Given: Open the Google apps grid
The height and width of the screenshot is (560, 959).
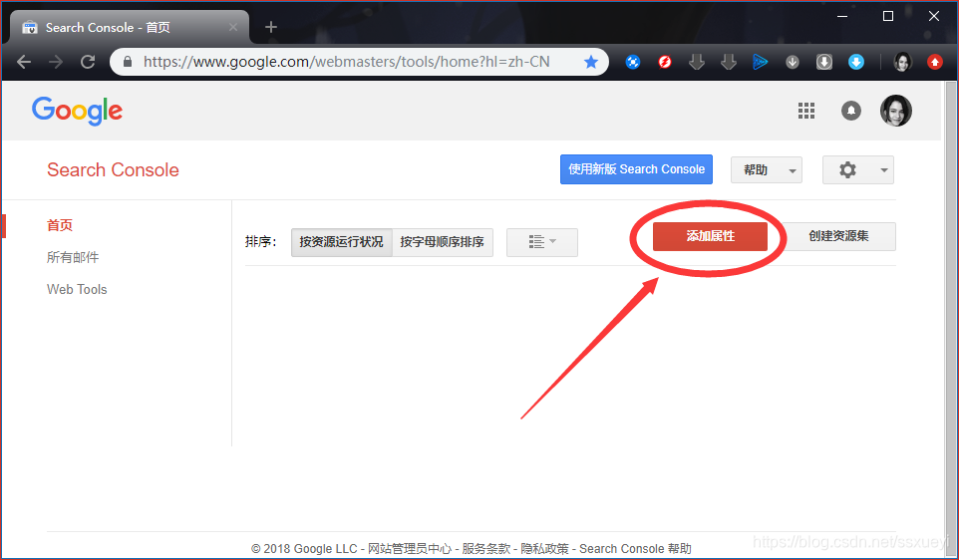Looking at the screenshot, I should coord(806,111).
